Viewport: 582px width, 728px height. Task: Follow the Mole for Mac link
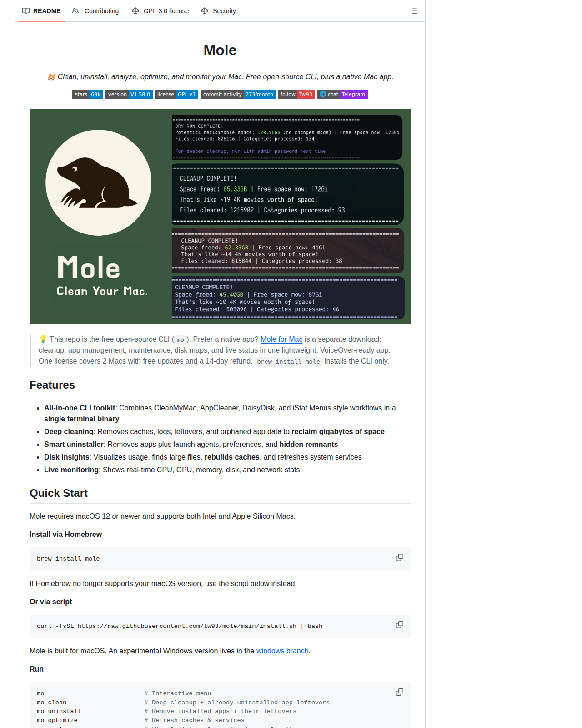281,339
